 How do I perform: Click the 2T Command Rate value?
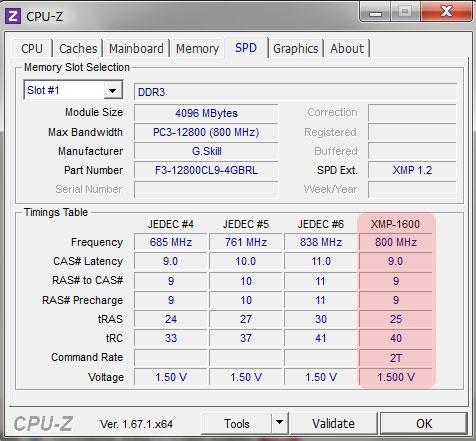396,358
